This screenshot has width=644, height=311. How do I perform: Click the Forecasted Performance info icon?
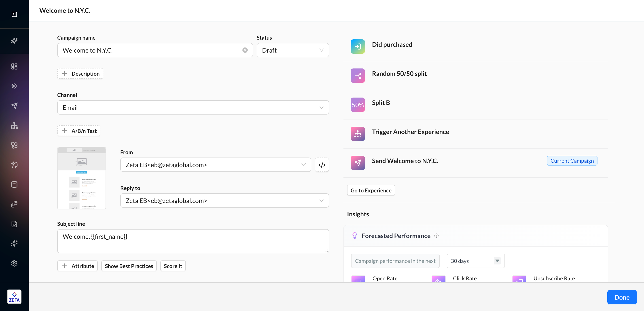[x=436, y=236]
